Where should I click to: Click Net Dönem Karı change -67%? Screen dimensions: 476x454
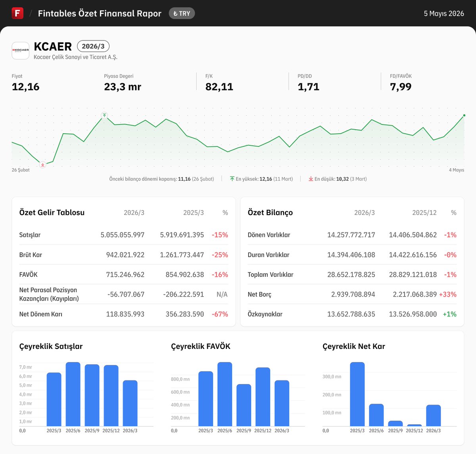point(220,314)
